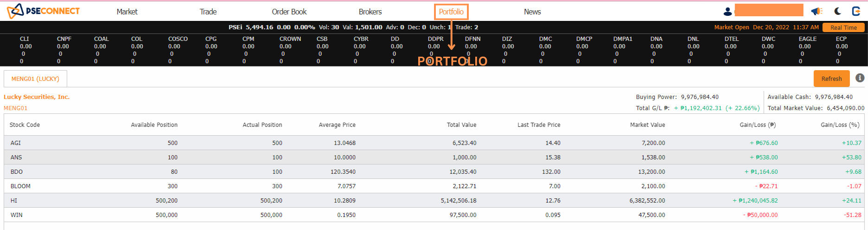The width and height of the screenshot is (868, 230).
Task: Log out using the exit icon
Action: coord(856,11)
